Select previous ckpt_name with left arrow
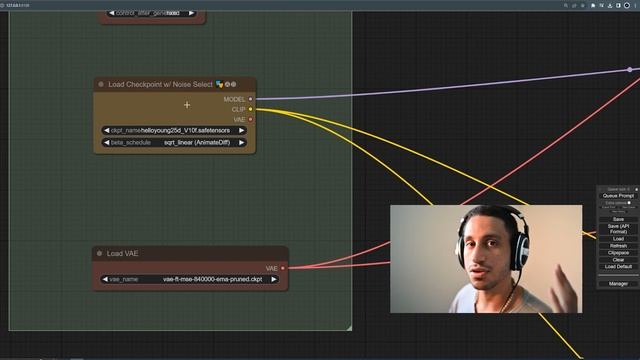 click(107, 131)
